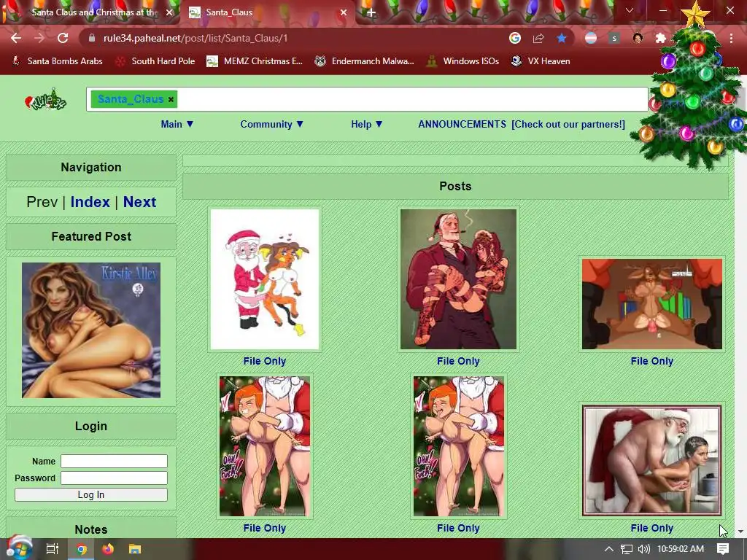The image size is (747, 560).
Task: Open the Windows ISOs bookmark
Action: click(x=462, y=61)
